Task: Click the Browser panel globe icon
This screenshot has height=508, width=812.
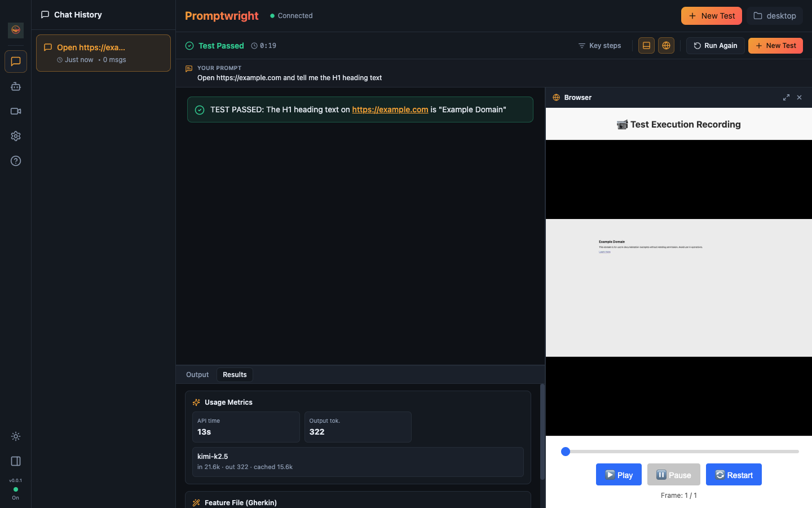Action: click(x=556, y=98)
